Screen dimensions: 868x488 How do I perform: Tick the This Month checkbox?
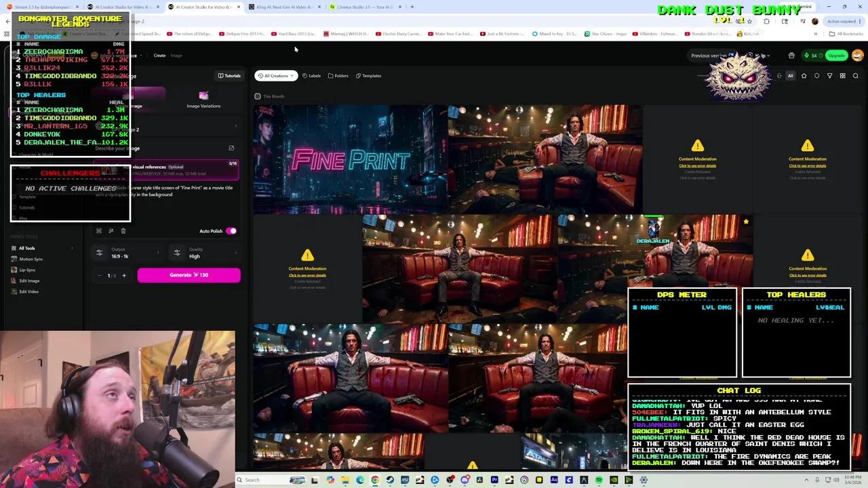tap(258, 96)
